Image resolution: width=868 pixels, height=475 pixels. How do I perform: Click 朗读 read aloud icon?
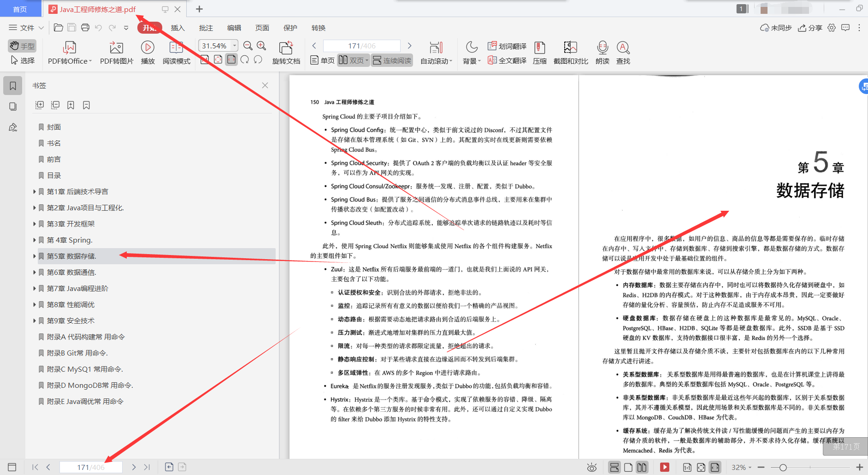602,53
